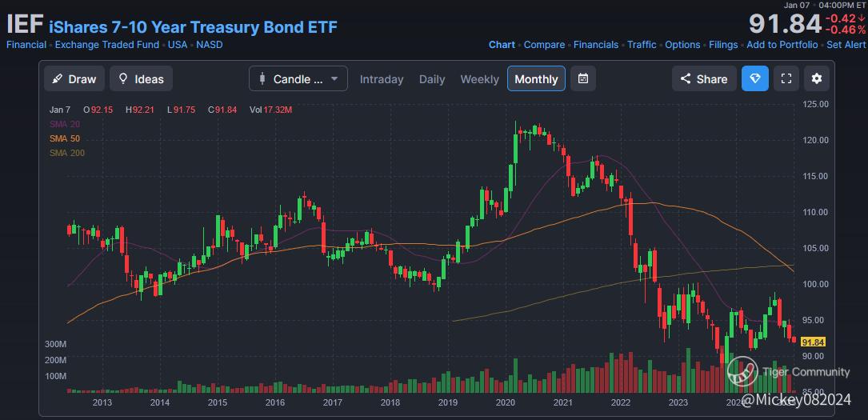Viewport: 868px width, 420px height.
Task: Expand the Candle chart type dropdown
Action: 298,79
